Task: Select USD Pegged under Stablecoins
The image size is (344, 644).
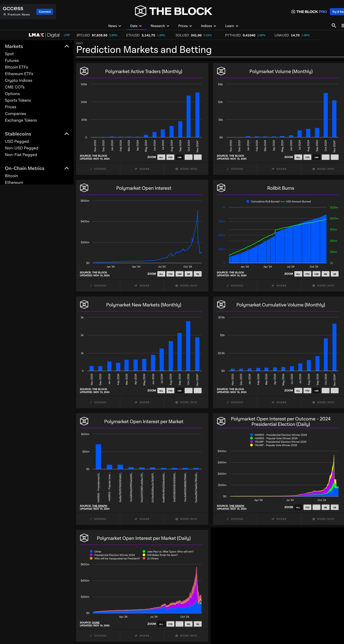Action: click(x=17, y=141)
